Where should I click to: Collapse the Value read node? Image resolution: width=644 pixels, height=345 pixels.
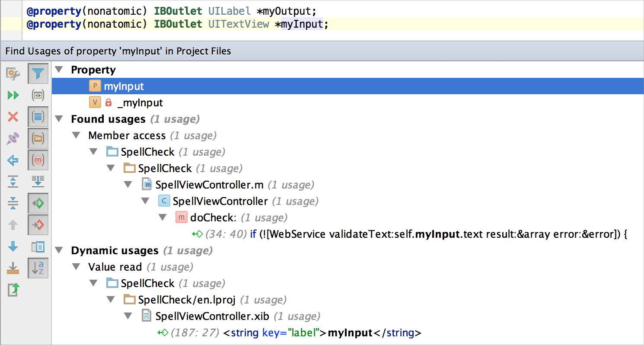[77, 267]
